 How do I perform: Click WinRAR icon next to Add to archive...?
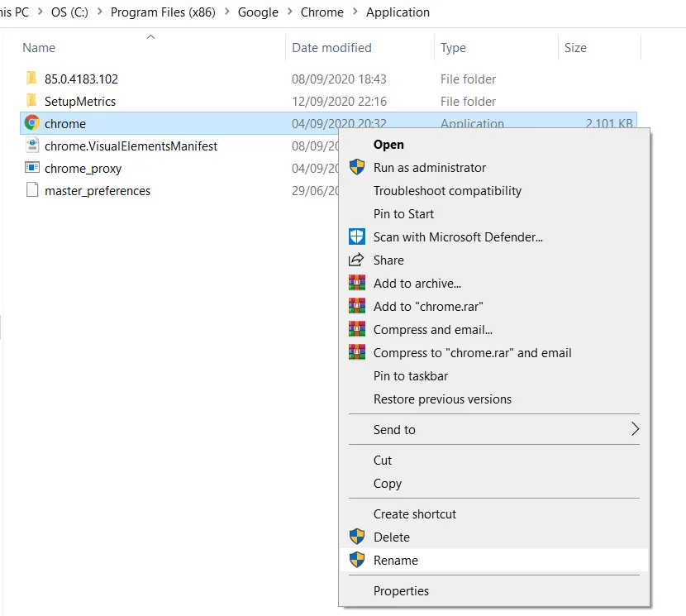356,283
